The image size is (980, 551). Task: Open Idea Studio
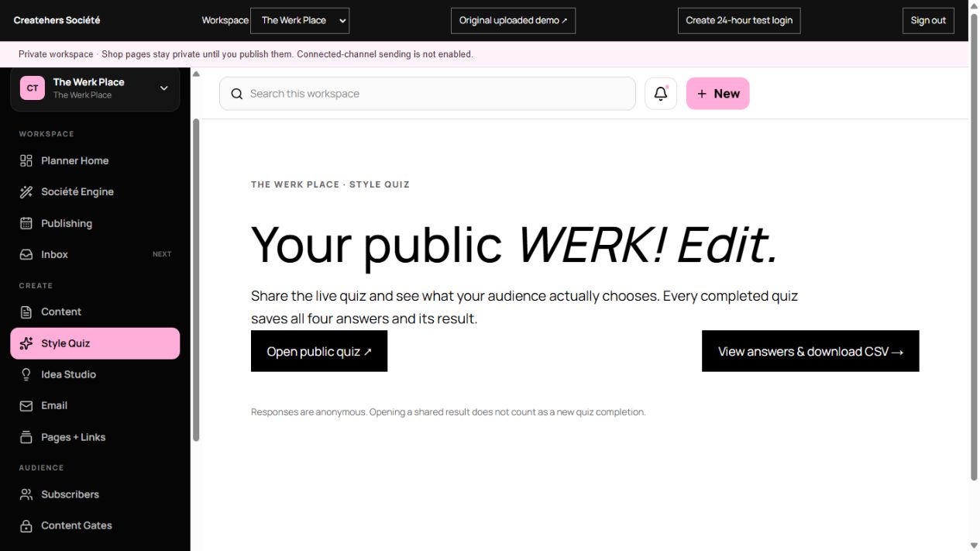click(95, 374)
